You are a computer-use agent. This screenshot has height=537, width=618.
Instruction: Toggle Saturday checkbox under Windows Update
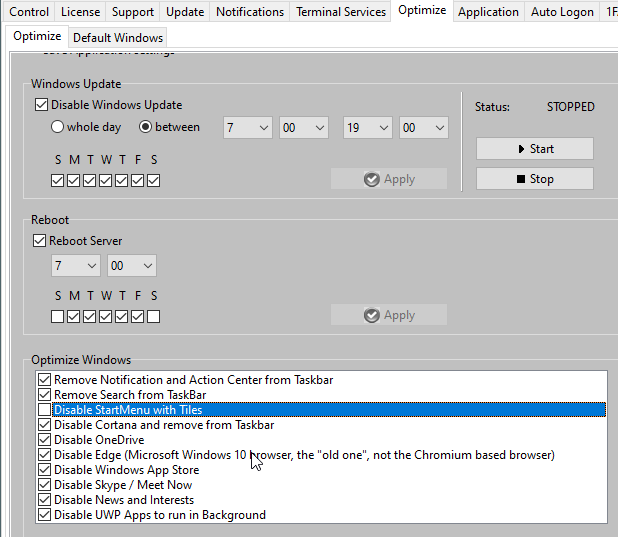click(154, 181)
